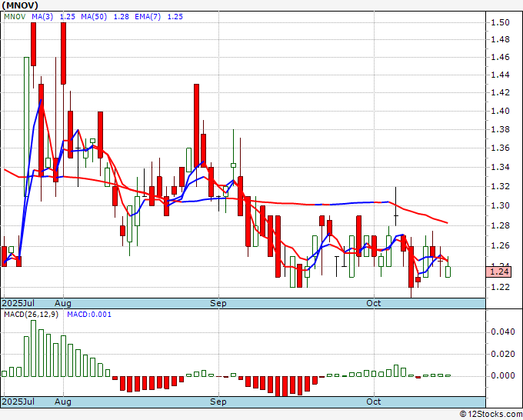Click the Oct marker under MACD panel
The width and height of the screenshot is (523, 420).
pos(374,402)
